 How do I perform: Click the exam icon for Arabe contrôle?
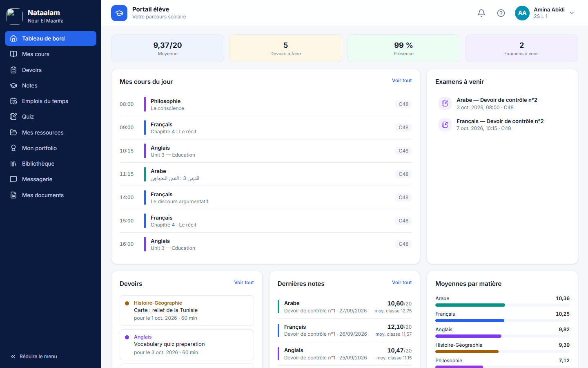point(445,103)
